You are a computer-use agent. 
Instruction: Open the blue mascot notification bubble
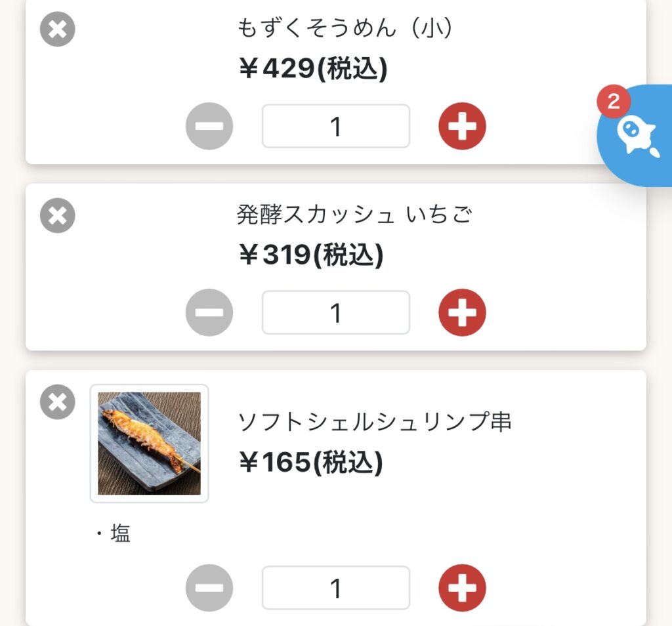[637, 136]
